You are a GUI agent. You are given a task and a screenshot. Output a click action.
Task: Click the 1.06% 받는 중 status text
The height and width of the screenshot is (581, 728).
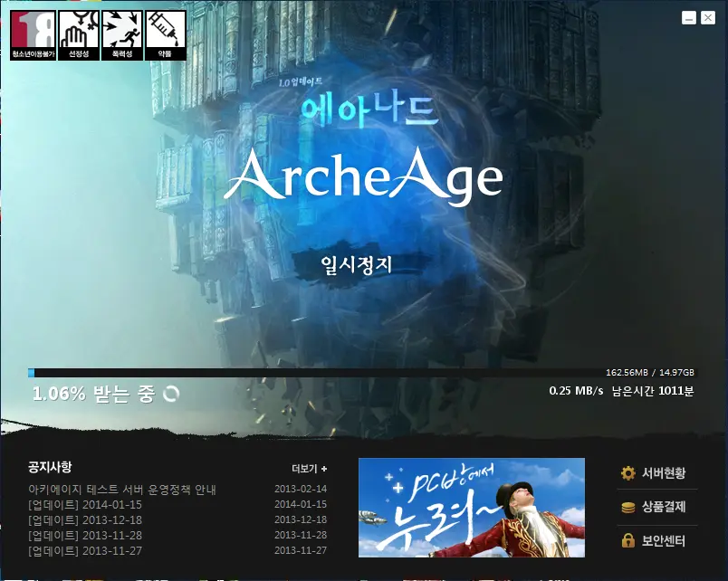(94, 394)
